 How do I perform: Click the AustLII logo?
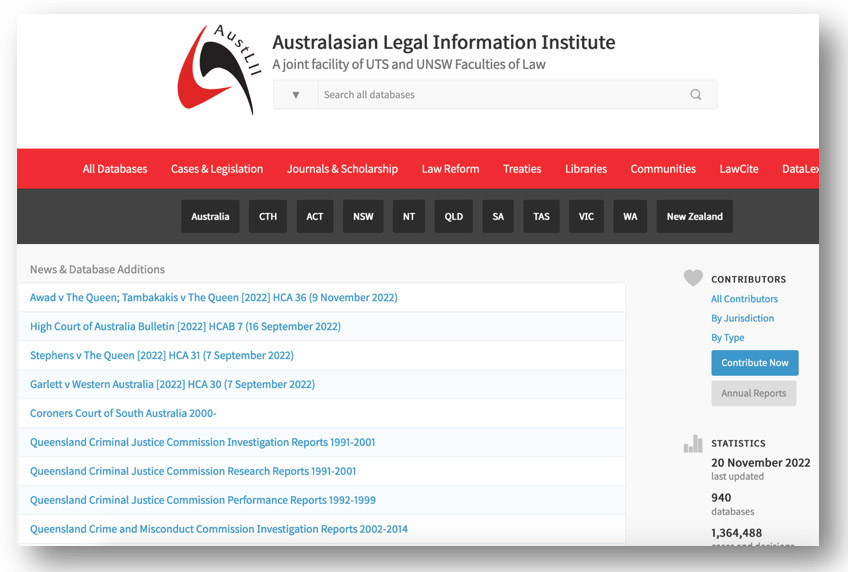pos(220,69)
